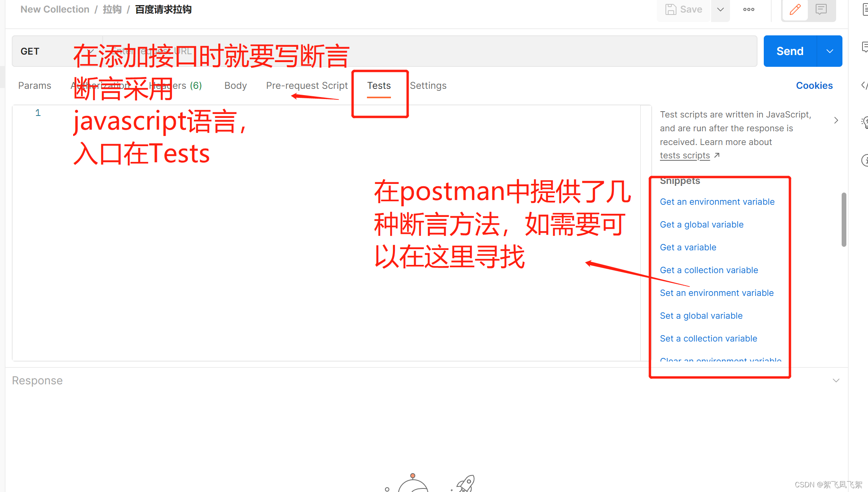Click the pencil edit mode icon
Screen dimensions: 868x492
795,9
